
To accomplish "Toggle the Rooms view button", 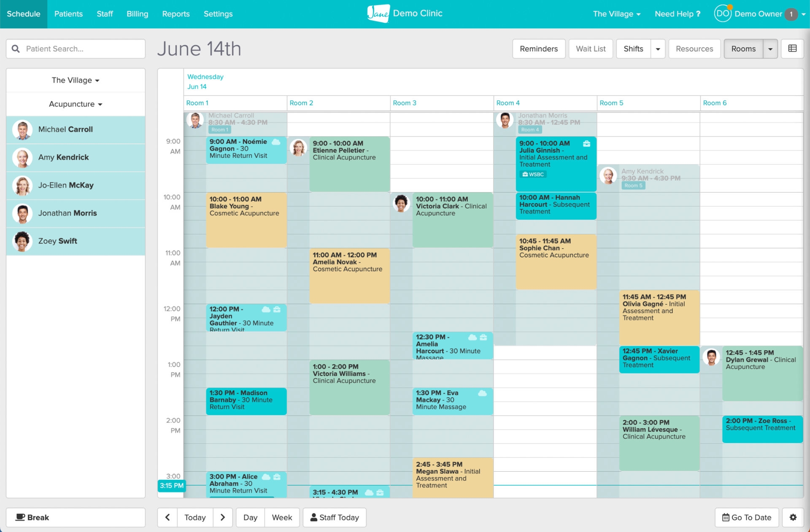I will click(x=743, y=48).
